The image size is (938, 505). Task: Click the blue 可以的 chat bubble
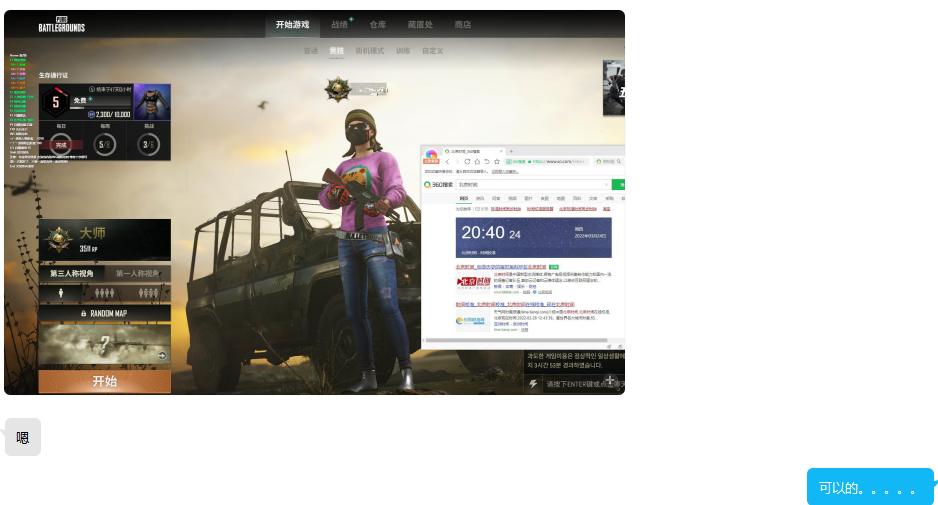tap(870, 488)
